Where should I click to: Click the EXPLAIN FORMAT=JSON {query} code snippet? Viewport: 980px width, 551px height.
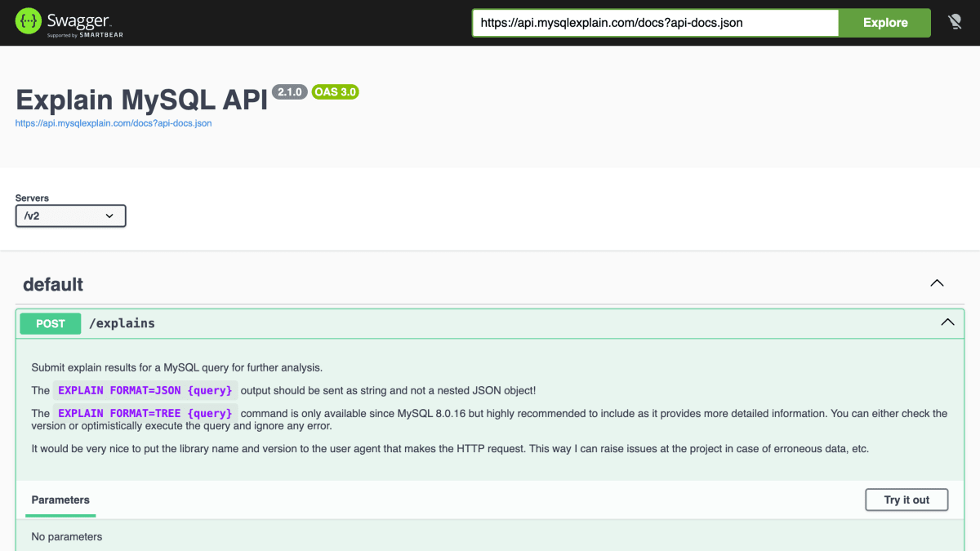(145, 390)
